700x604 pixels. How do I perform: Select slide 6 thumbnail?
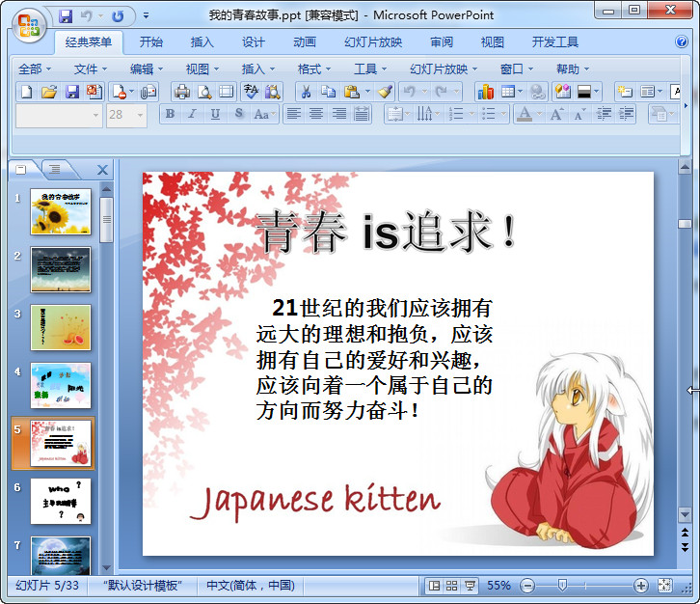click(61, 502)
